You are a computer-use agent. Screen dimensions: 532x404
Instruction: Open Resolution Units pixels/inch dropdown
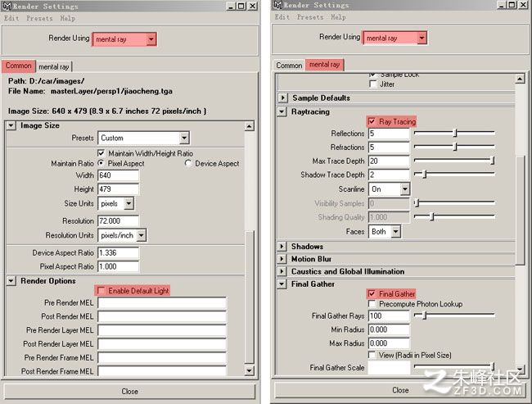tap(122, 235)
